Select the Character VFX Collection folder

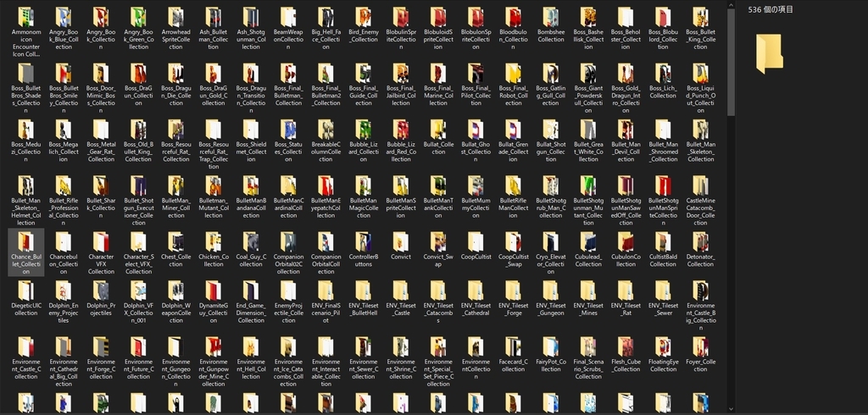tap(101, 253)
